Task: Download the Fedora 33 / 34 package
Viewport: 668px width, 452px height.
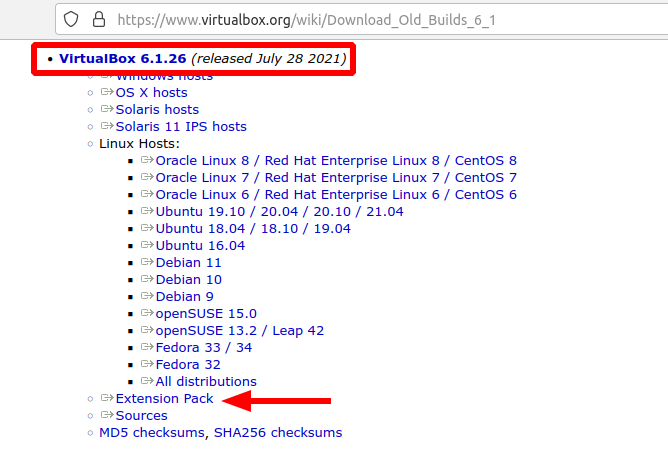Action: [204, 348]
